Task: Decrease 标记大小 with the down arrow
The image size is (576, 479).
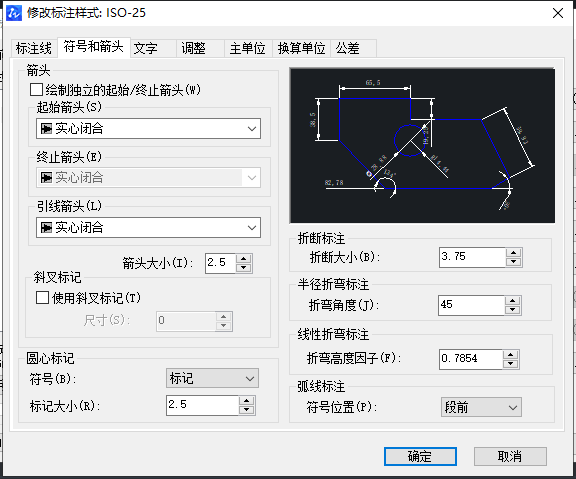Action: (246, 410)
